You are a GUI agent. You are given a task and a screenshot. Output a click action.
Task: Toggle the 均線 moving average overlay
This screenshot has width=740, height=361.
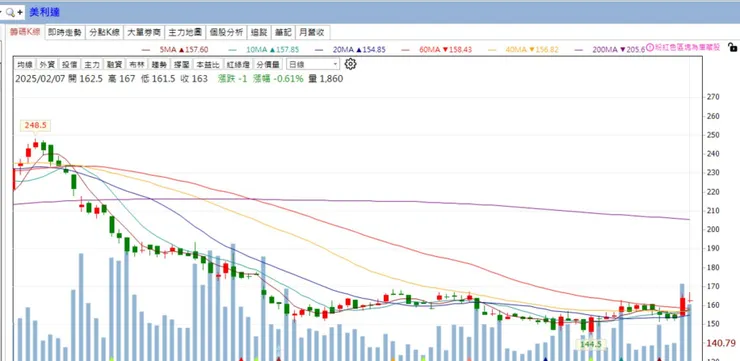(25, 65)
